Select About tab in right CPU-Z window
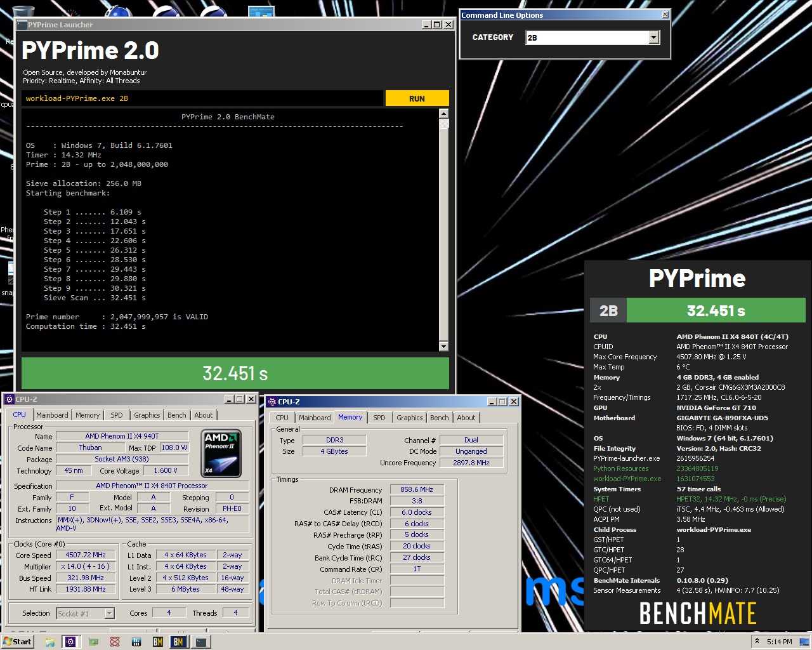The height and width of the screenshot is (650, 812). click(466, 418)
